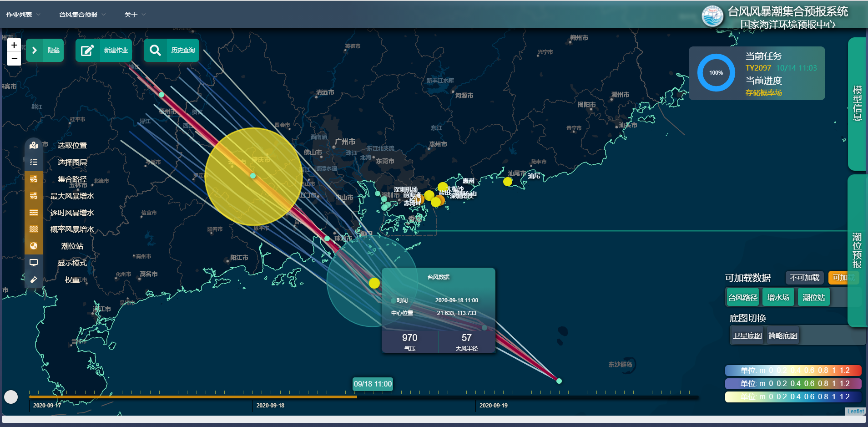This screenshot has height=427, width=868.
Task: Open the 潮位预报 side tab
Action: [858, 250]
